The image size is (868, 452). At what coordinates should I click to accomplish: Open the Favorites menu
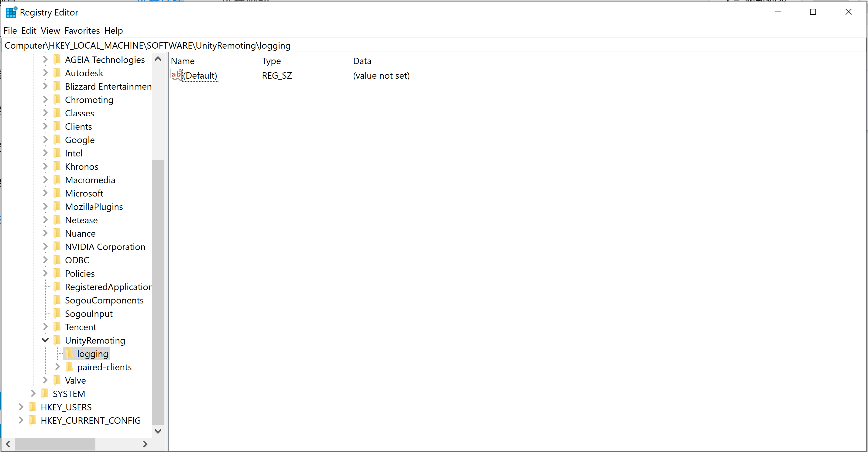pos(82,31)
